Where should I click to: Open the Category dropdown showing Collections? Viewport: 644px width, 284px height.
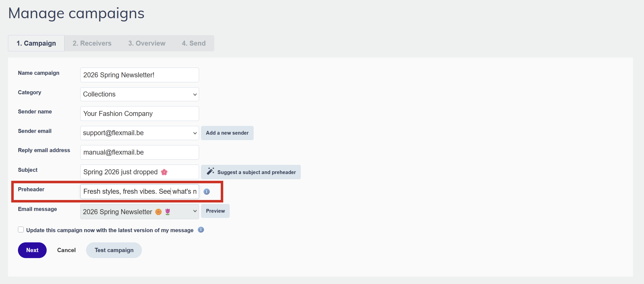(x=139, y=94)
